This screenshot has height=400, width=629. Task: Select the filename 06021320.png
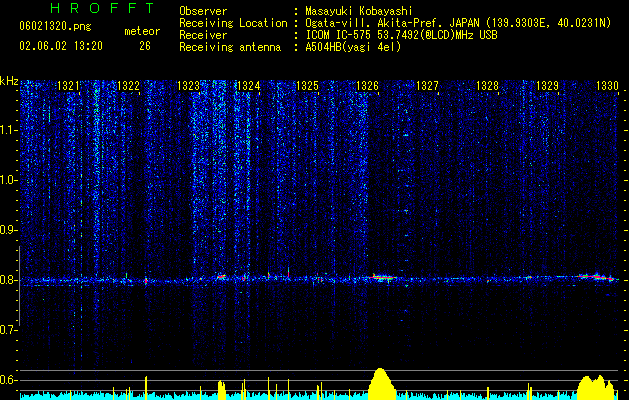pyautogui.click(x=55, y=27)
